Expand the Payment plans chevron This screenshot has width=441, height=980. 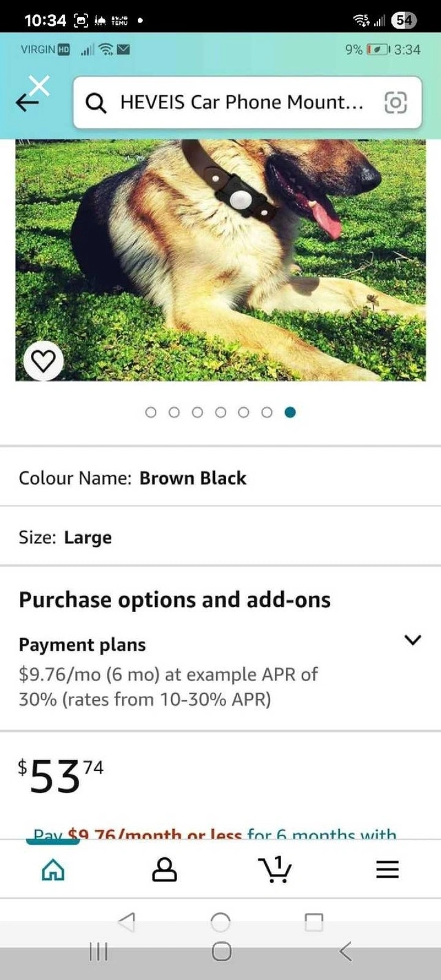pyautogui.click(x=412, y=640)
